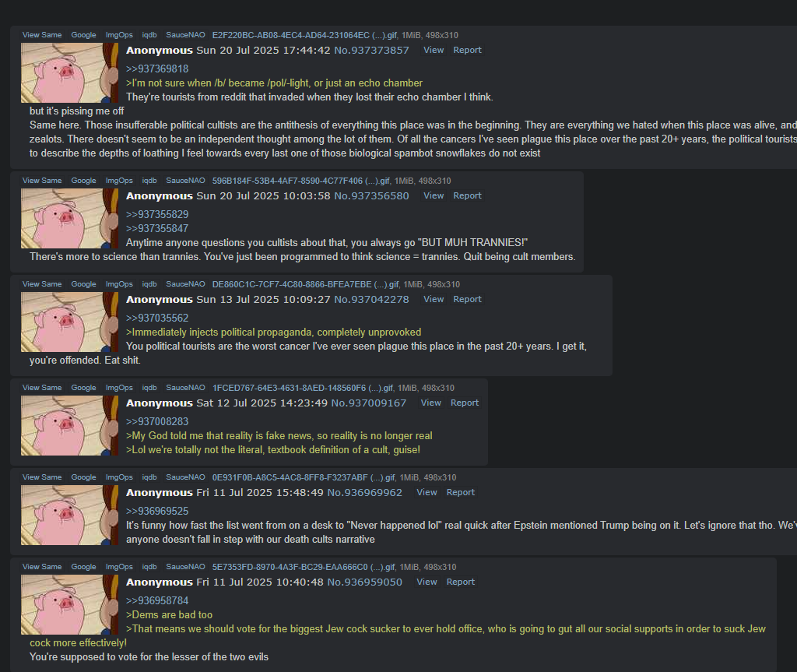This screenshot has height=672, width=797.
Task: Click iqdb link above post No.937009167
Action: (149, 388)
